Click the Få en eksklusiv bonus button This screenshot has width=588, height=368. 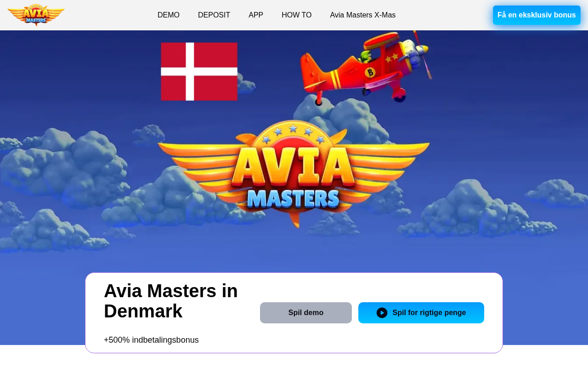coord(537,15)
